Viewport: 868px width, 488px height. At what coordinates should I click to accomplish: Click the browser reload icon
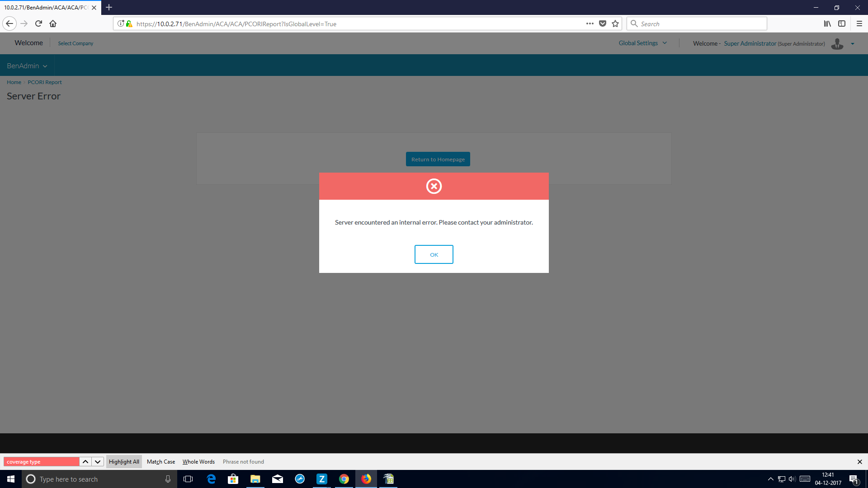pos(38,23)
